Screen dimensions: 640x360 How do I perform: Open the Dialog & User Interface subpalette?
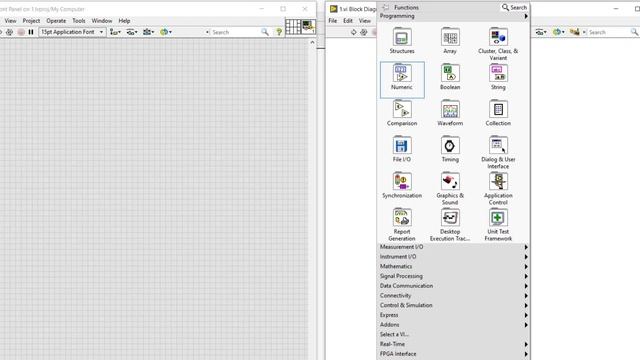(498, 152)
